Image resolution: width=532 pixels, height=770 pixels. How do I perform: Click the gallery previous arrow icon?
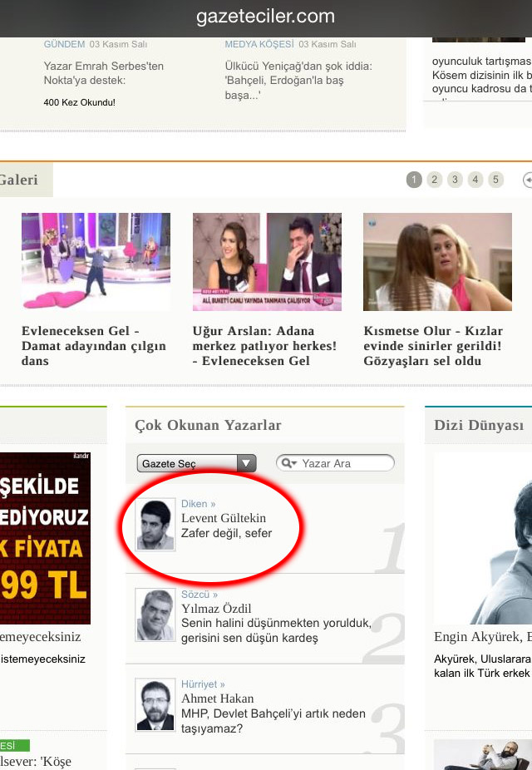point(527,180)
